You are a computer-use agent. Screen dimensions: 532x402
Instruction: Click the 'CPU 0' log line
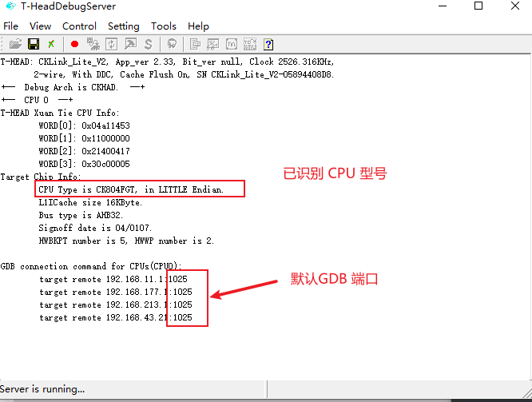tap(37, 100)
